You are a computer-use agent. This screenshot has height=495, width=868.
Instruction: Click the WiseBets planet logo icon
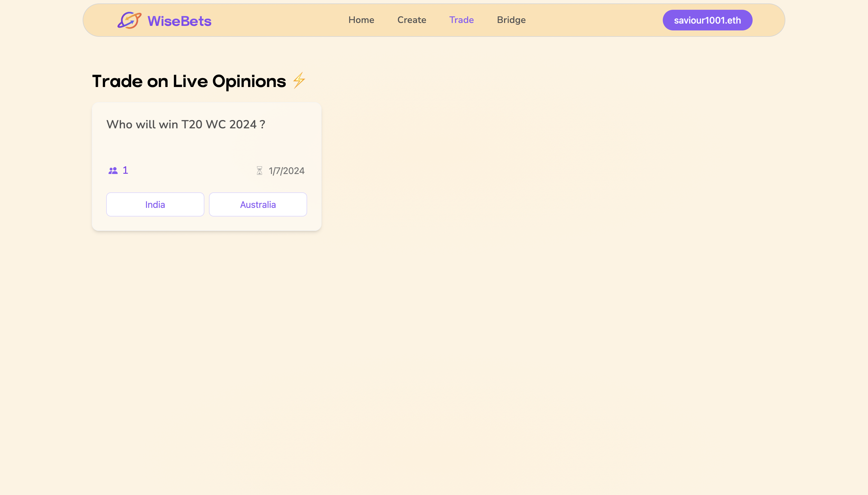[x=129, y=20]
